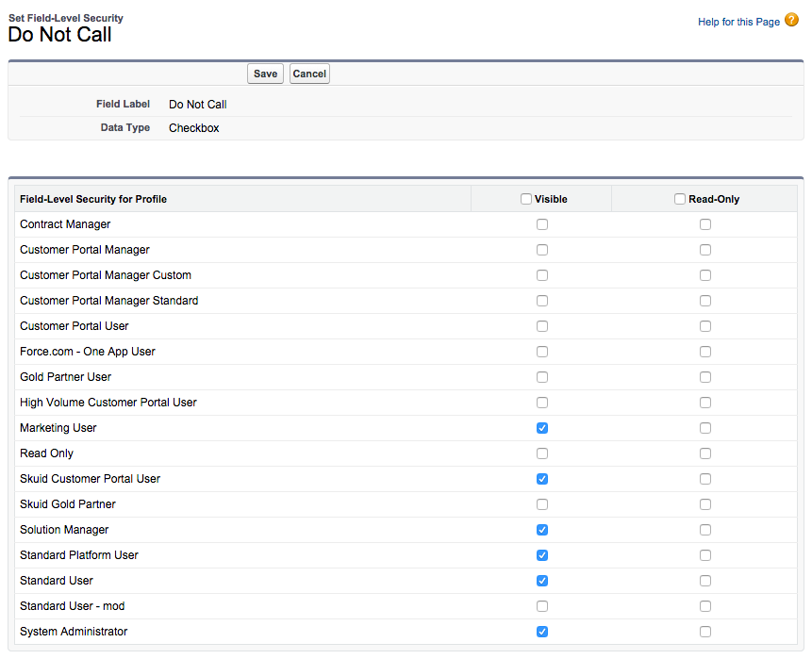The image size is (812, 659).
Task: Uncheck Visible for Marketing User profile
Action: click(x=542, y=428)
